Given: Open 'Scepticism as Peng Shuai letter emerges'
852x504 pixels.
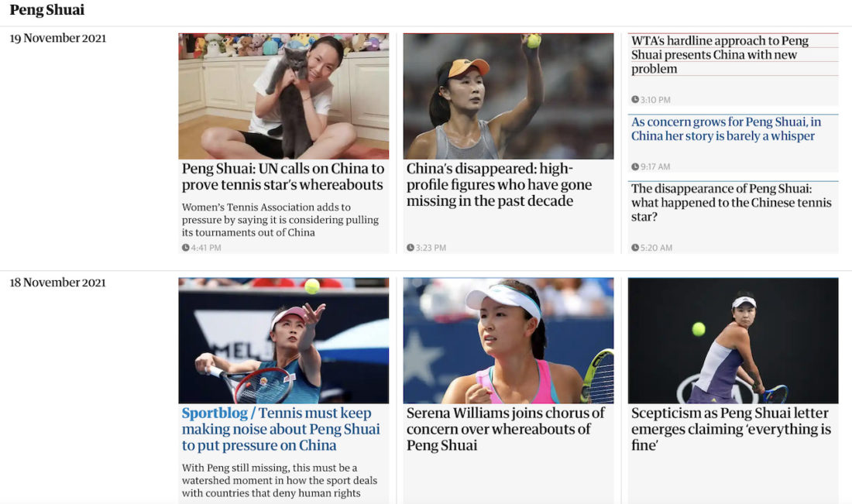Looking at the screenshot, I should point(731,429).
